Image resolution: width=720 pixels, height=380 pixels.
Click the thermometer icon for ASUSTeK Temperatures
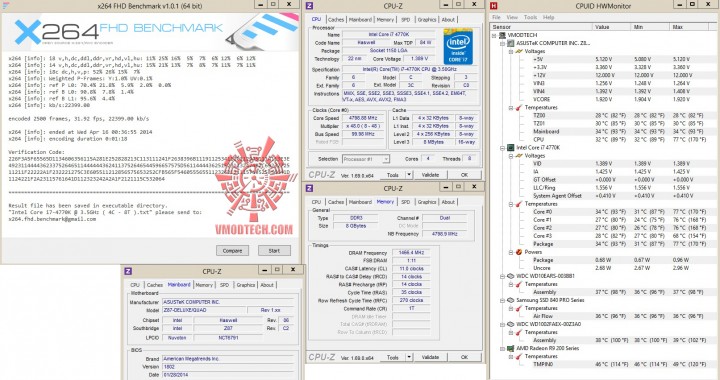[x=519, y=107]
